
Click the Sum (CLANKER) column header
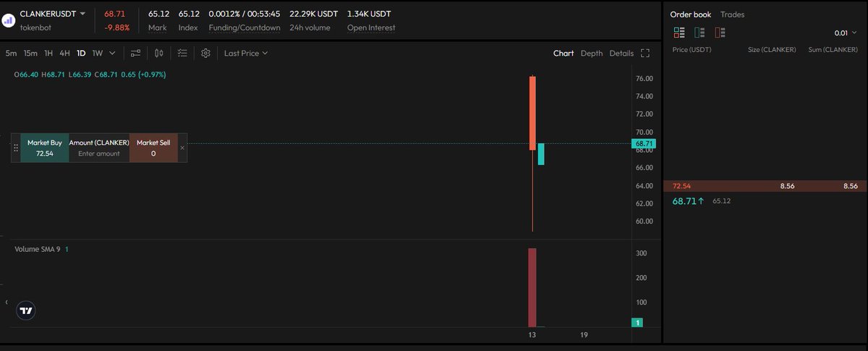tap(833, 49)
